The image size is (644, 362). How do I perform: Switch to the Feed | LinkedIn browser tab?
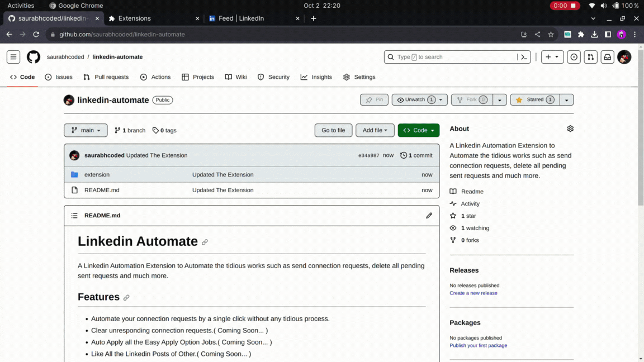click(x=255, y=18)
